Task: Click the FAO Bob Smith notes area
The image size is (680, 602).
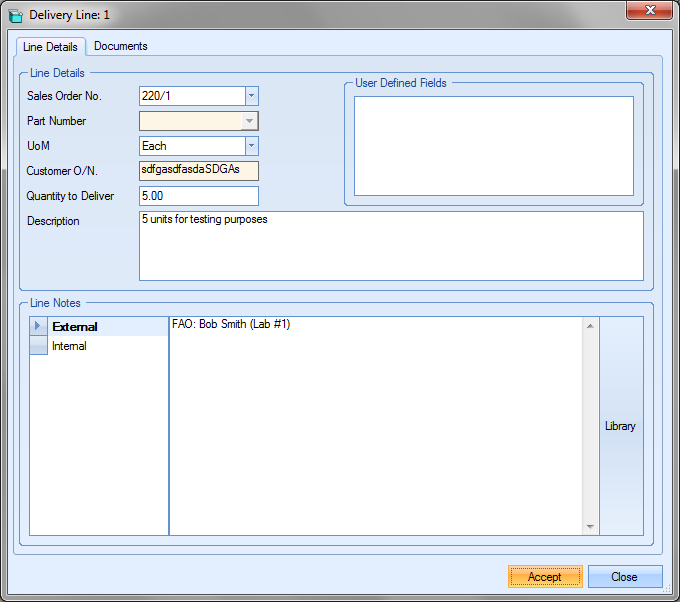Action: pos(375,425)
